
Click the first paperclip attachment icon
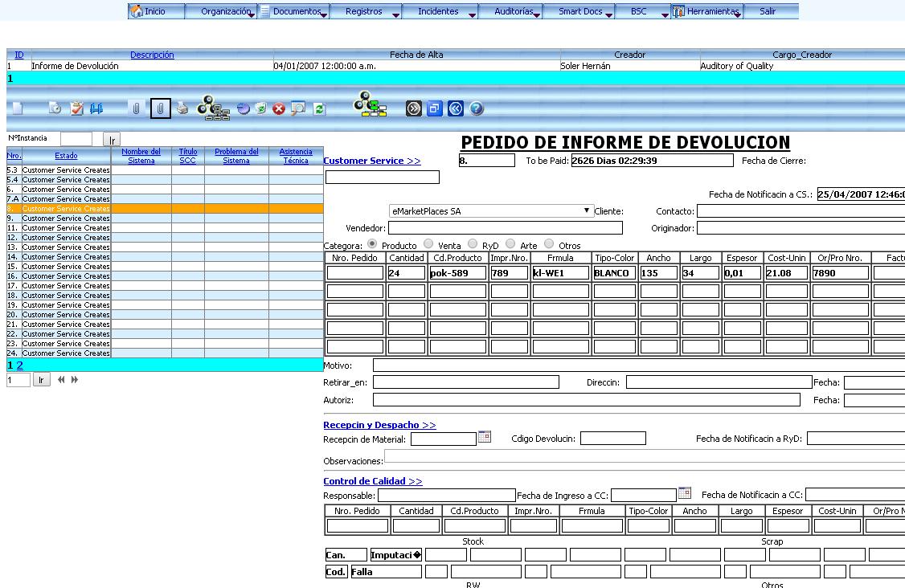136,108
